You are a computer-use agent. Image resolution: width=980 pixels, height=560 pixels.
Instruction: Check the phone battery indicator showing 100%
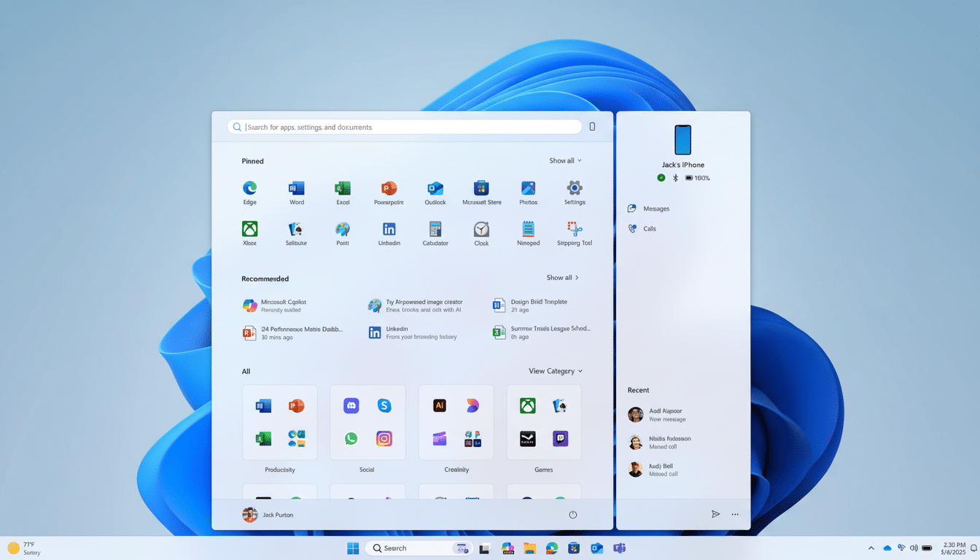tap(698, 177)
